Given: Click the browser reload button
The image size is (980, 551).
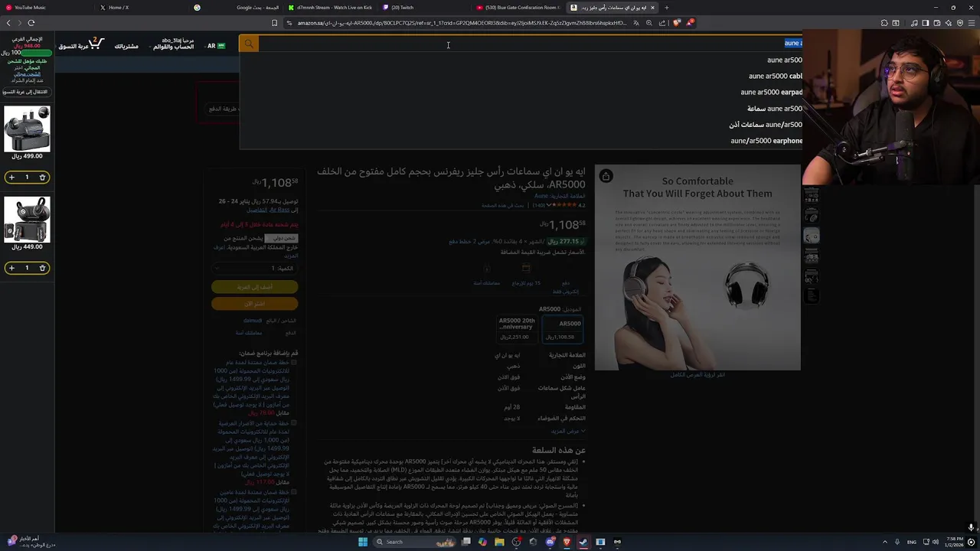Looking at the screenshot, I should coord(31,23).
